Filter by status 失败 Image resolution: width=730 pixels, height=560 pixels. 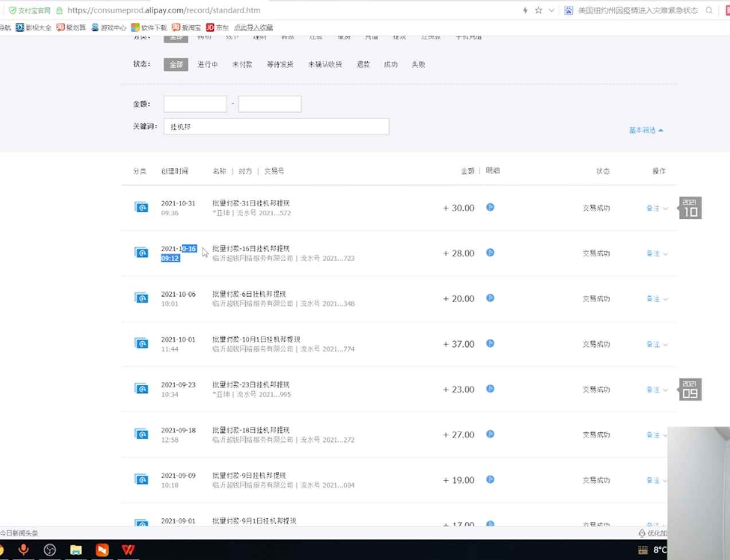click(x=418, y=64)
